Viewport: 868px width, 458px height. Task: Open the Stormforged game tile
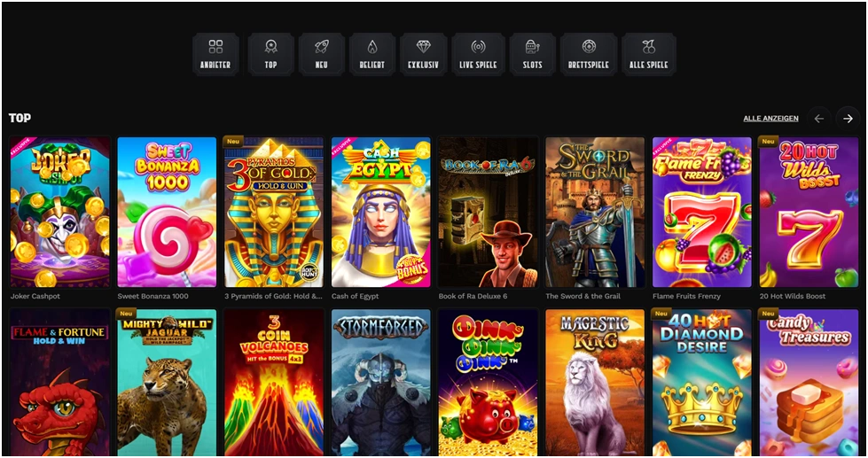click(x=381, y=382)
